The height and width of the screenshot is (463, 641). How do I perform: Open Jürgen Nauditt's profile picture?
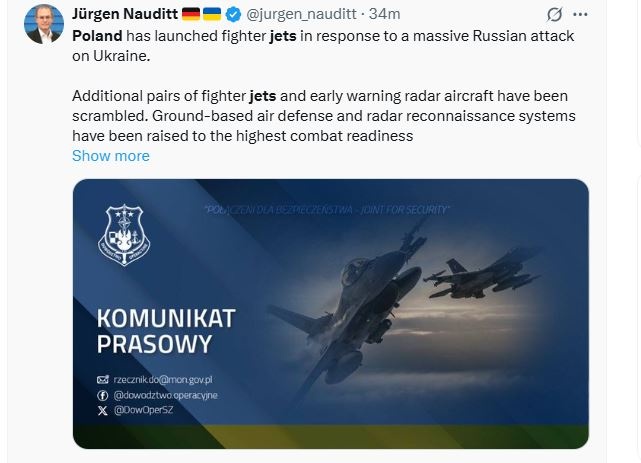[x=43, y=24]
